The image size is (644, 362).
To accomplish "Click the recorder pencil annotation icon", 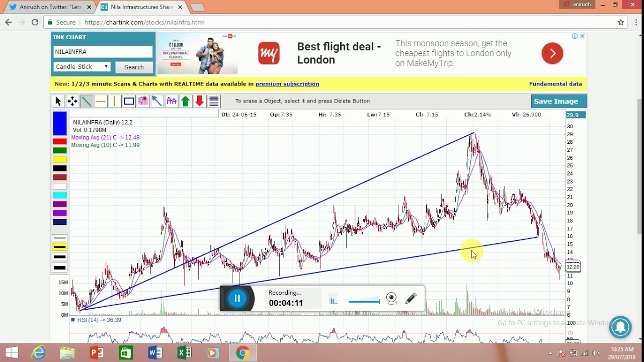I will pyautogui.click(x=411, y=299).
